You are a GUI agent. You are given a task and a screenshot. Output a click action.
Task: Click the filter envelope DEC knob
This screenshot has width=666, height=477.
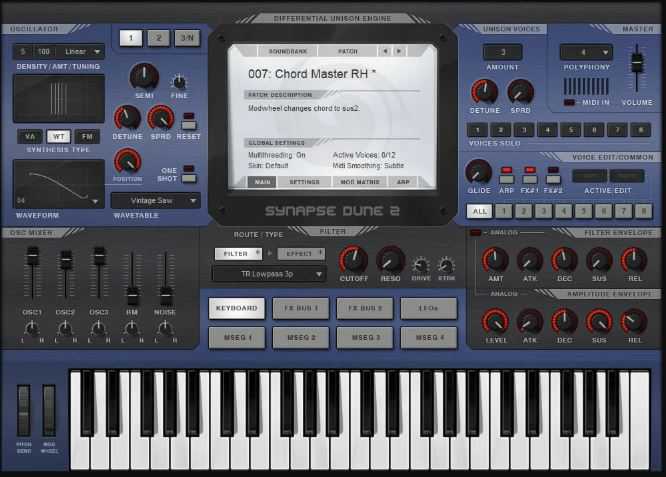(564, 260)
